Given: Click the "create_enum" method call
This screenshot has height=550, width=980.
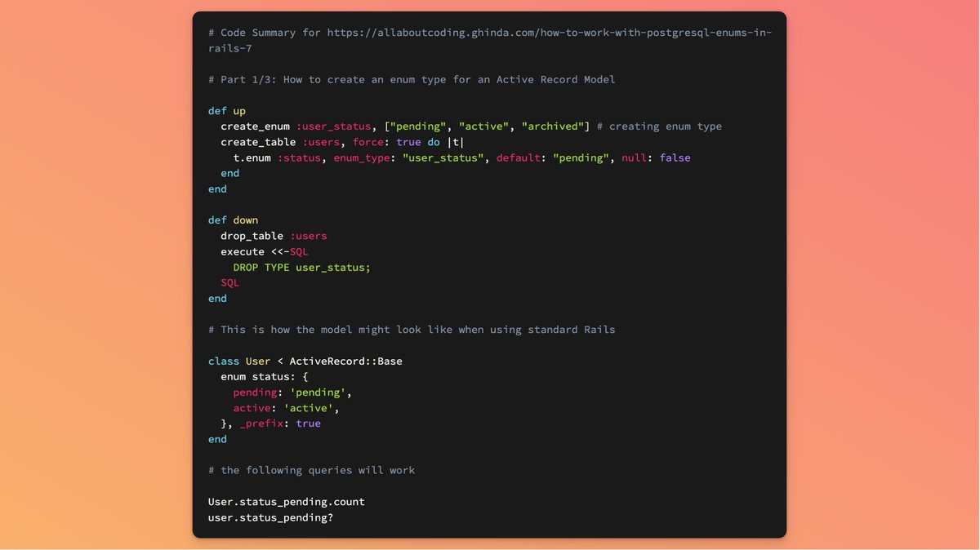Looking at the screenshot, I should 255,126.
